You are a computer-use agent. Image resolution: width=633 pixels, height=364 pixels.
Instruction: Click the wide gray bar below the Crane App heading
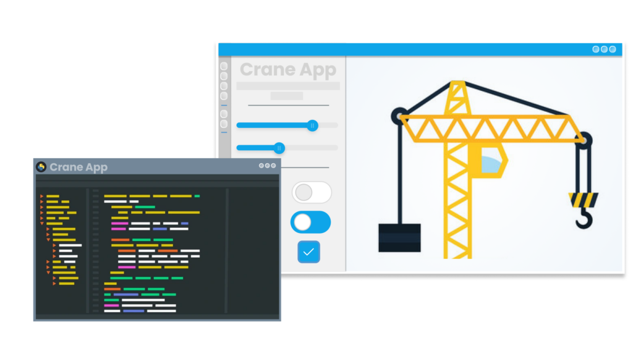click(288, 86)
